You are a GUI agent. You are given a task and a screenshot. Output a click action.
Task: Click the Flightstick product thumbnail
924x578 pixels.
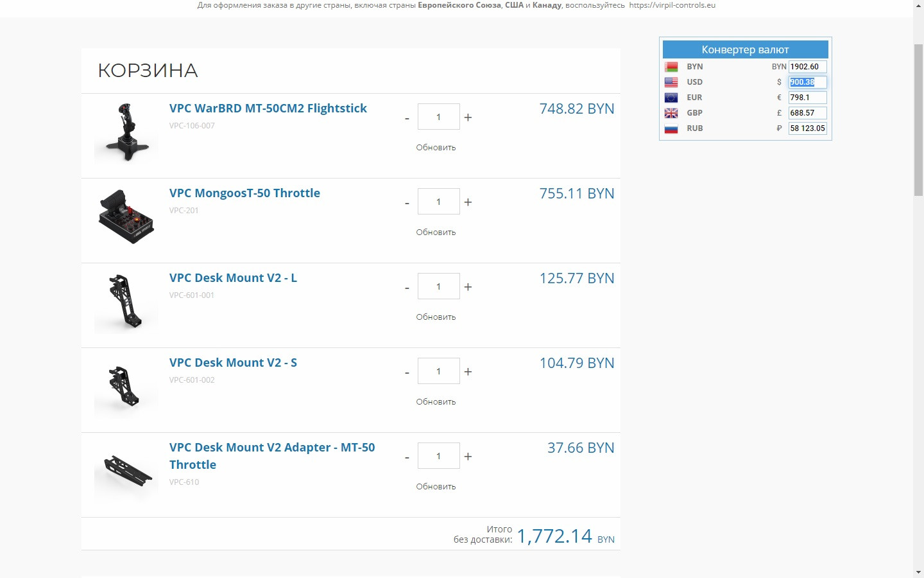[x=126, y=132]
